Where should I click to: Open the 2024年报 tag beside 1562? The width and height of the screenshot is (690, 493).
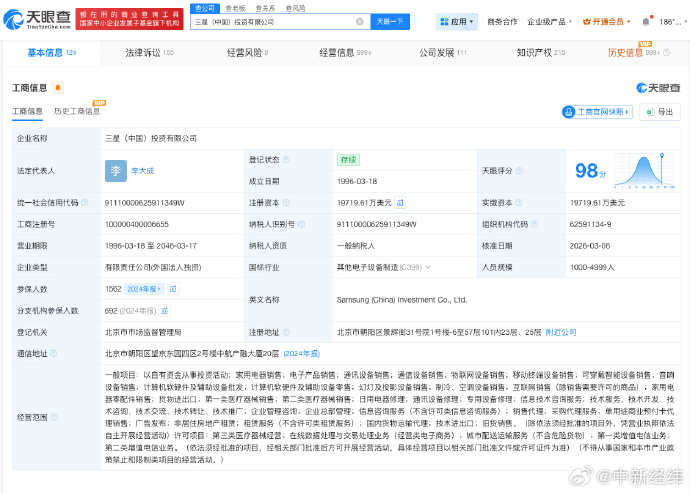144,289
